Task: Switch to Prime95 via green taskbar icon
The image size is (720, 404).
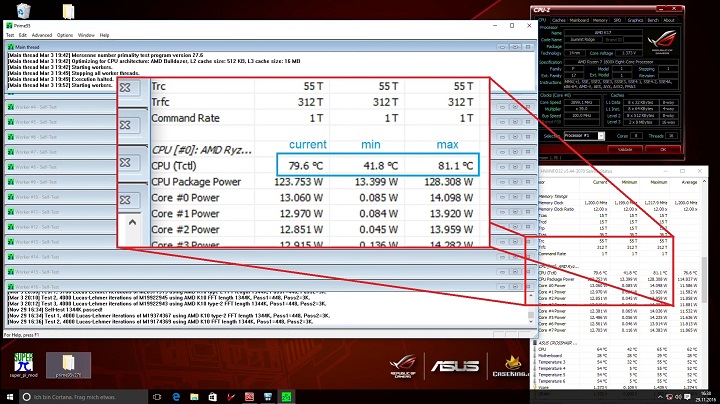Action: [x=286, y=397]
